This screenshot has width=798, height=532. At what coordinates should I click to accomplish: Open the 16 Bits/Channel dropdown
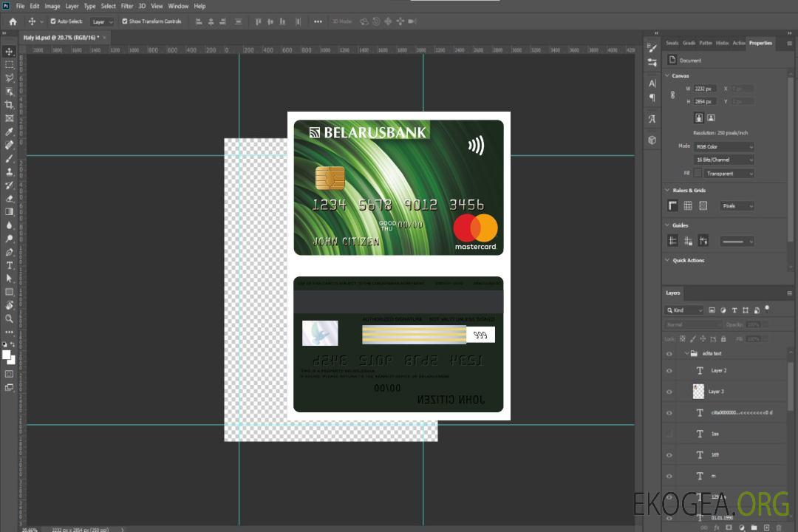tap(723, 160)
